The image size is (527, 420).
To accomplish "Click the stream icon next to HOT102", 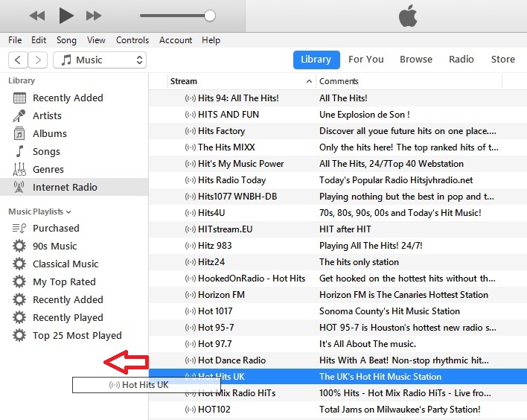I will [x=191, y=410].
